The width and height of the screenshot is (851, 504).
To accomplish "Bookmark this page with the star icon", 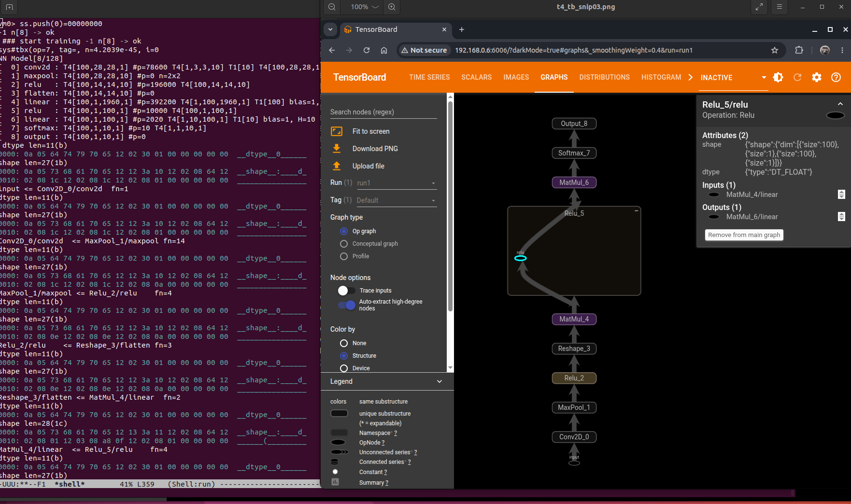I will tap(775, 50).
